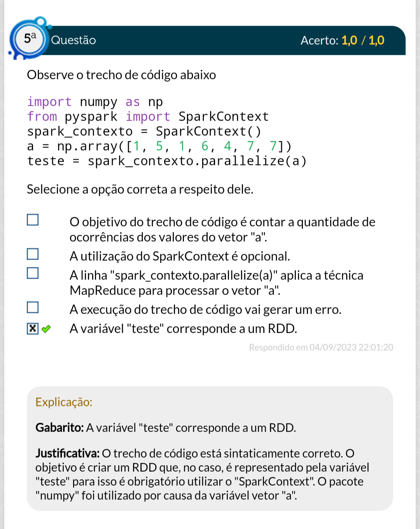Click the 'Explicação:' heading

pos(64,402)
